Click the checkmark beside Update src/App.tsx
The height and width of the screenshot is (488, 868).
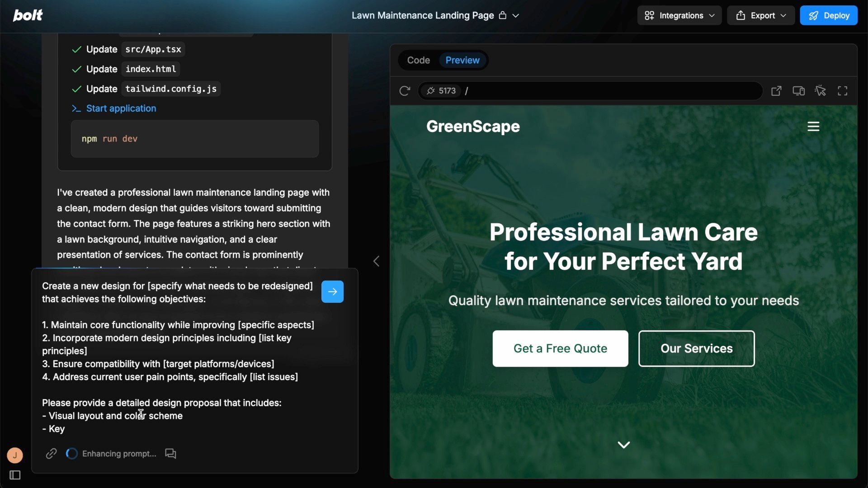coord(76,49)
